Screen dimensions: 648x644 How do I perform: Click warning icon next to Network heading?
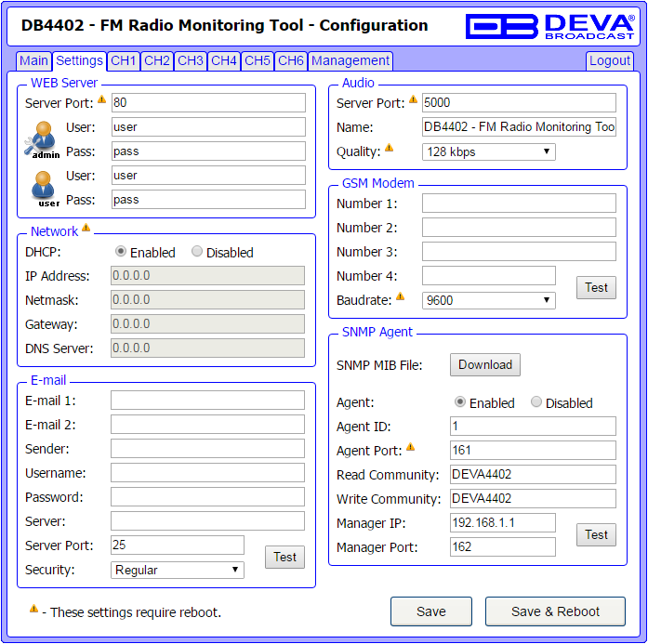point(86,228)
